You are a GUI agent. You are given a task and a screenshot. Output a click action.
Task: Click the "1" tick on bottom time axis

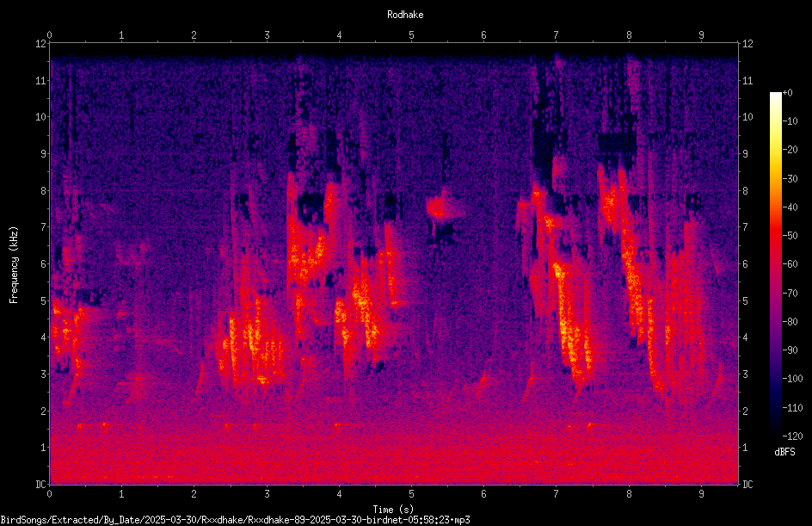click(121, 494)
